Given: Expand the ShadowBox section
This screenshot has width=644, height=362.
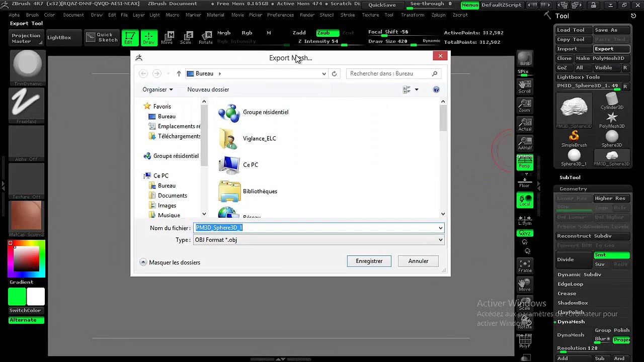Looking at the screenshot, I should 573,303.
